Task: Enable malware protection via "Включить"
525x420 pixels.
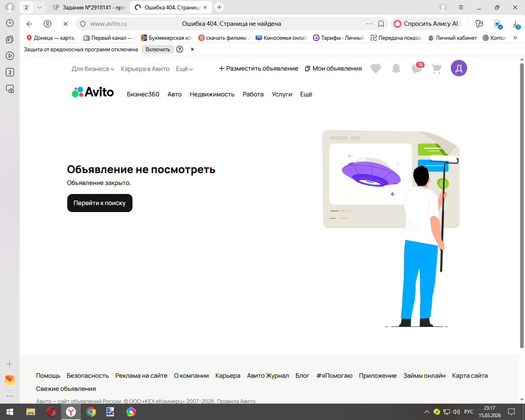Action: tap(158, 49)
